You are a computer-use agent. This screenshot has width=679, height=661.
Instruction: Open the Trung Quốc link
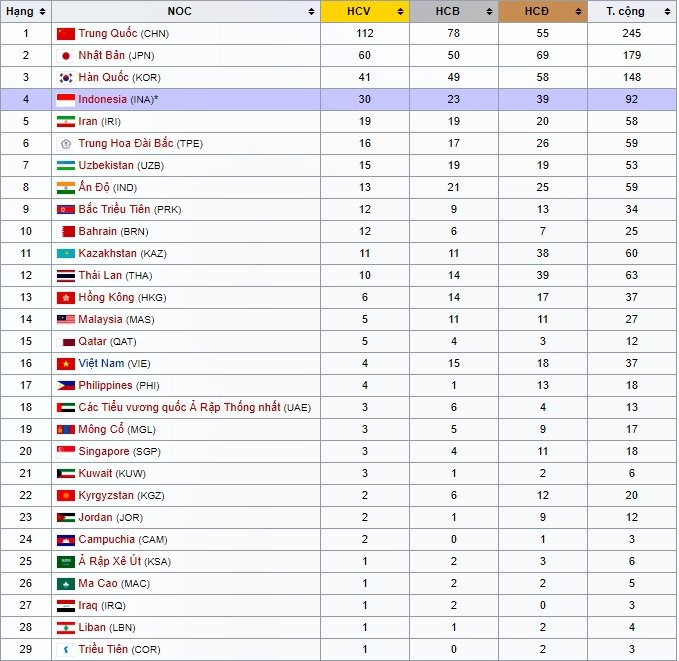coord(108,33)
